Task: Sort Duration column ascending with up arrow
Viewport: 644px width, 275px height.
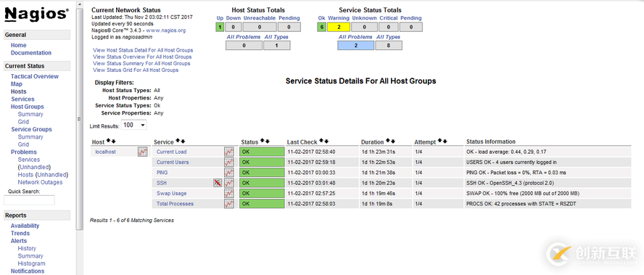Action: pos(388,141)
